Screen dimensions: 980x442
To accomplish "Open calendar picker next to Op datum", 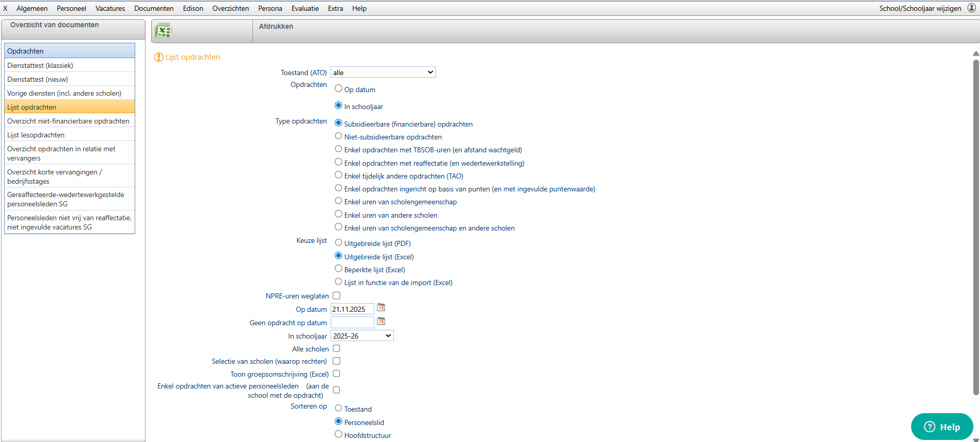I will [x=381, y=308].
